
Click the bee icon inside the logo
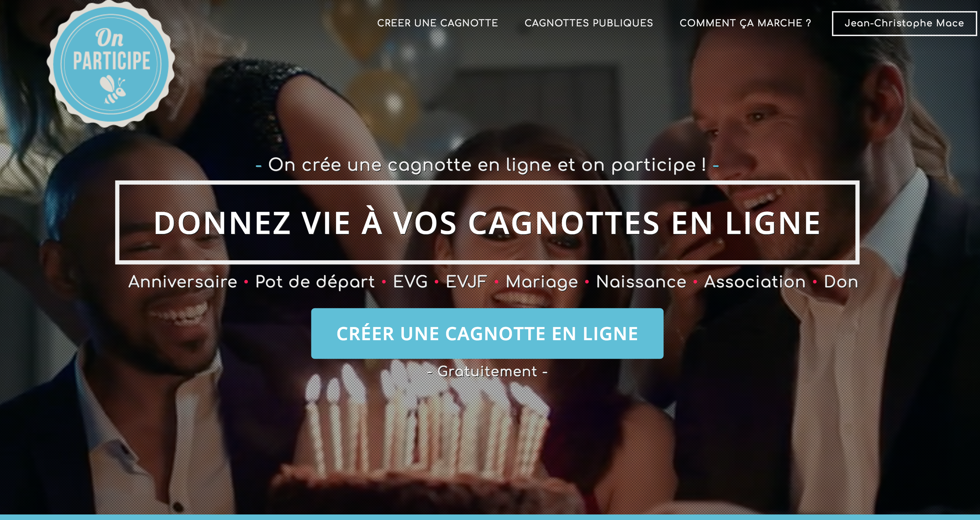113,89
